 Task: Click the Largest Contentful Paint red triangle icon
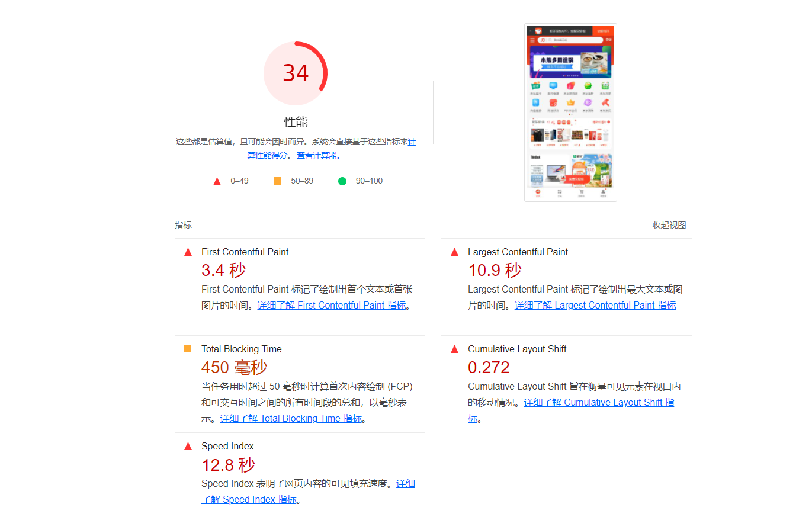[x=454, y=252]
